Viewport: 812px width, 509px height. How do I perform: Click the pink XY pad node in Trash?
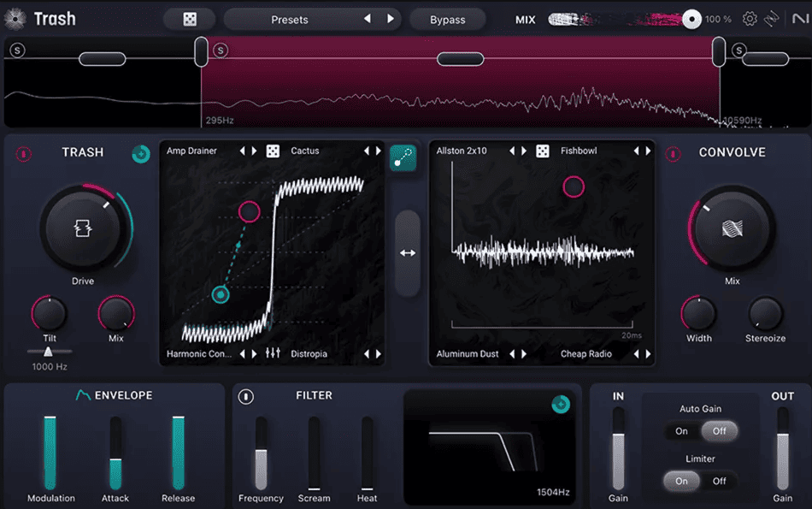[x=249, y=211]
